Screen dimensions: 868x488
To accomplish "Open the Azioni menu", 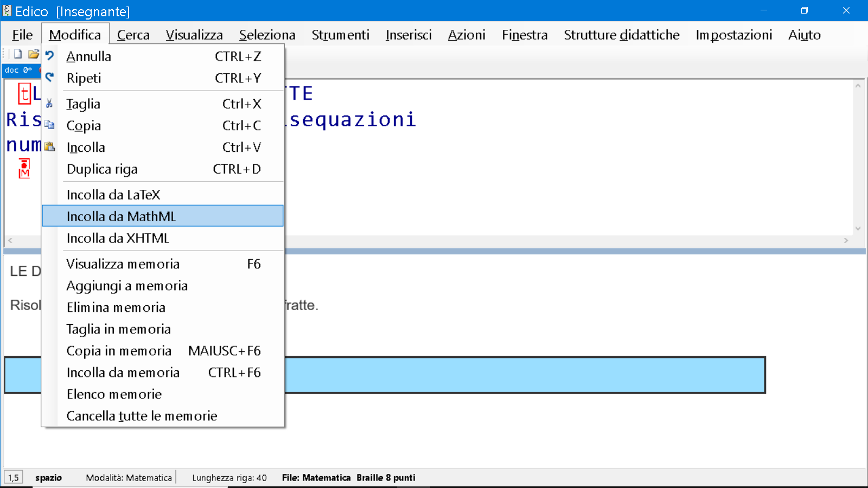I will 467,35.
